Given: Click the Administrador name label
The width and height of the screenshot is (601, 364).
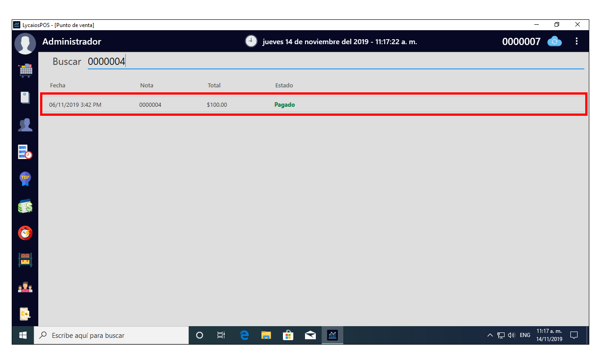Looking at the screenshot, I should point(72,41).
